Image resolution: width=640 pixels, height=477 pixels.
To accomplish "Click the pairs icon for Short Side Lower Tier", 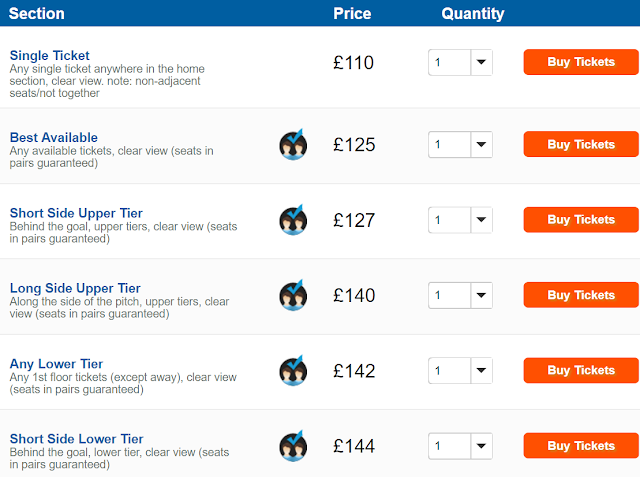I will pyautogui.click(x=293, y=446).
